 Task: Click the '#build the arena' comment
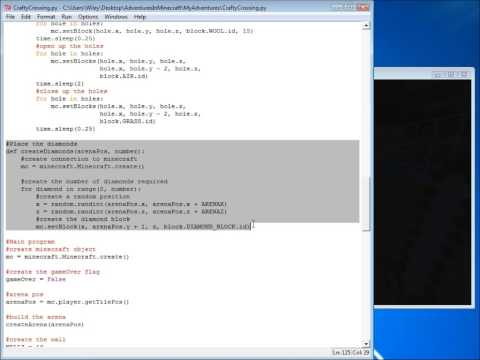(x=36, y=317)
